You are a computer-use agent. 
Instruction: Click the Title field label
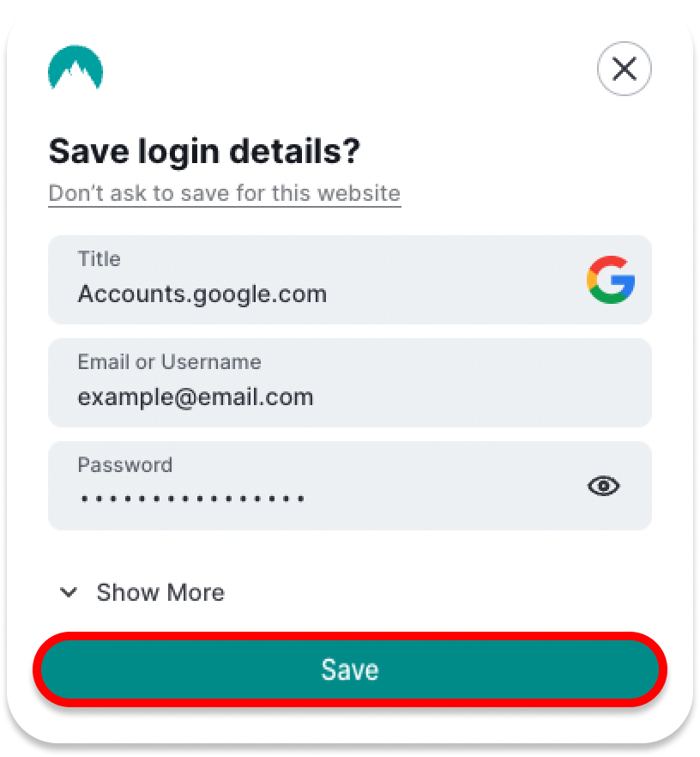[99, 259]
